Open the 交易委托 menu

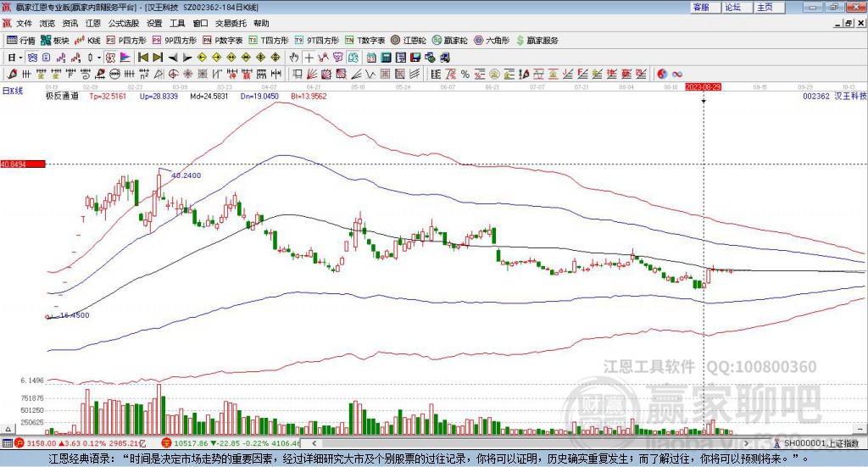[x=231, y=23]
